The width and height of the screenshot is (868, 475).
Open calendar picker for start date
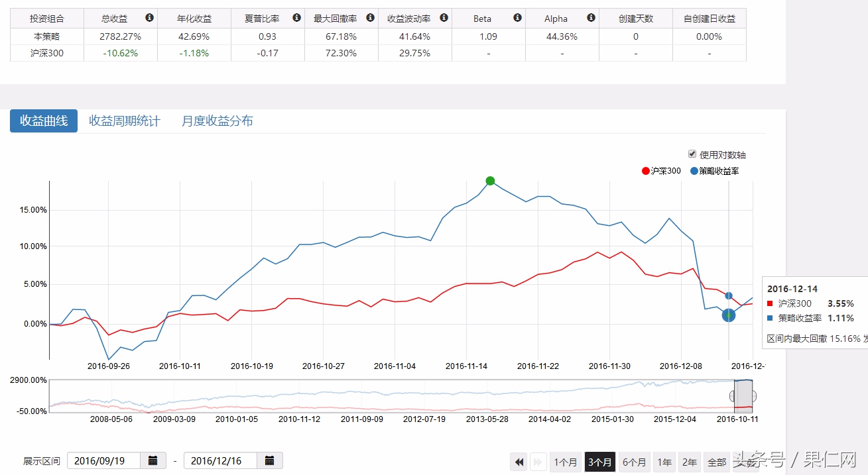click(153, 460)
